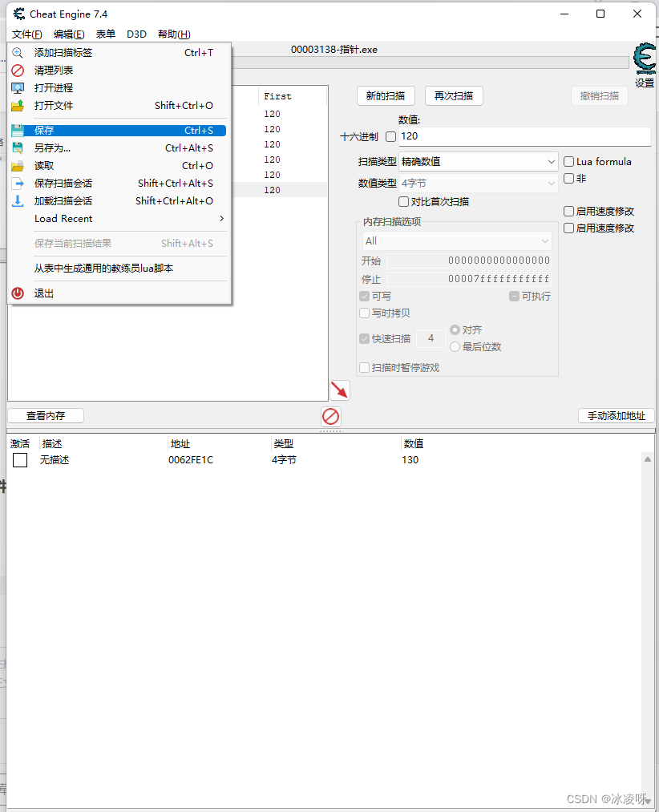Choose generate generic trainer lua script entry
The width and height of the screenshot is (659, 812).
(x=119, y=269)
